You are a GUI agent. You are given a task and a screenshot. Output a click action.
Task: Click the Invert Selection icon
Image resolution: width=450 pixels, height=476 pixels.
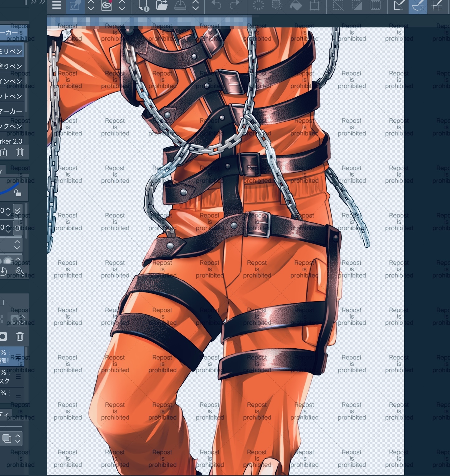click(x=357, y=5)
